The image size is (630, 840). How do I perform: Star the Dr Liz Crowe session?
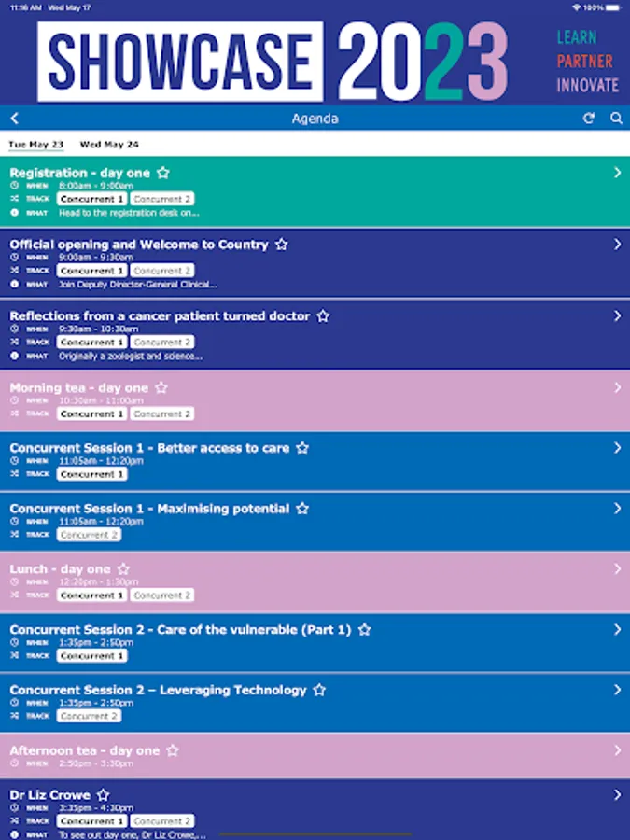pos(104,794)
